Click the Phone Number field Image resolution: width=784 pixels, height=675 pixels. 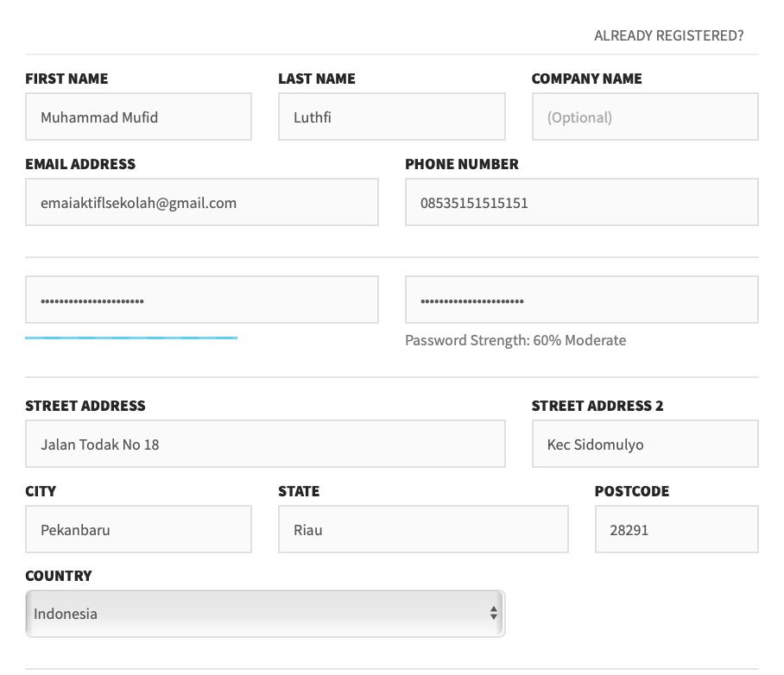click(x=581, y=201)
